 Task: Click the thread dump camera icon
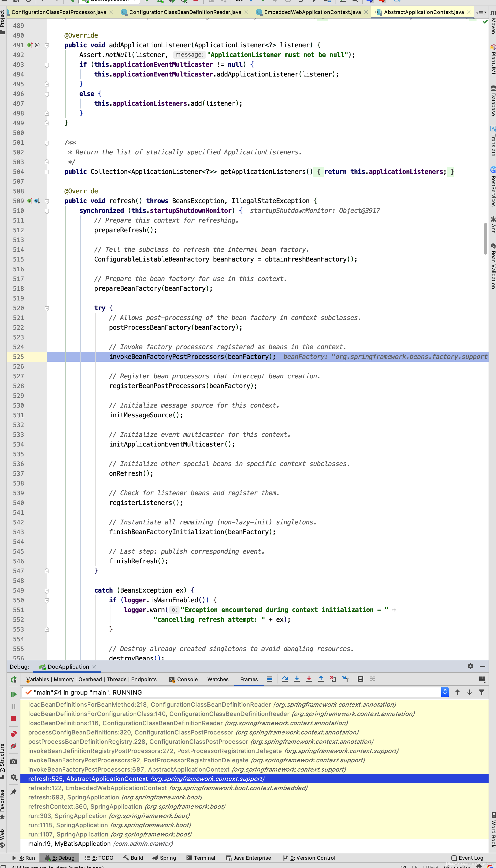(14, 761)
